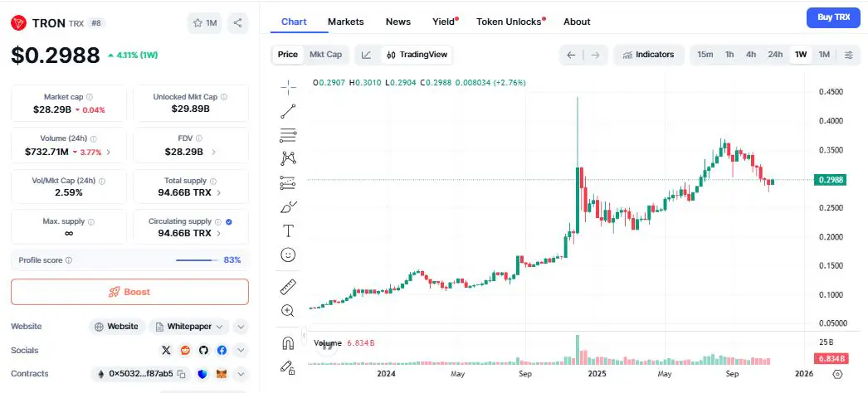Switch chart to Mkt Cap view
The width and height of the screenshot is (868, 393).
tap(325, 55)
